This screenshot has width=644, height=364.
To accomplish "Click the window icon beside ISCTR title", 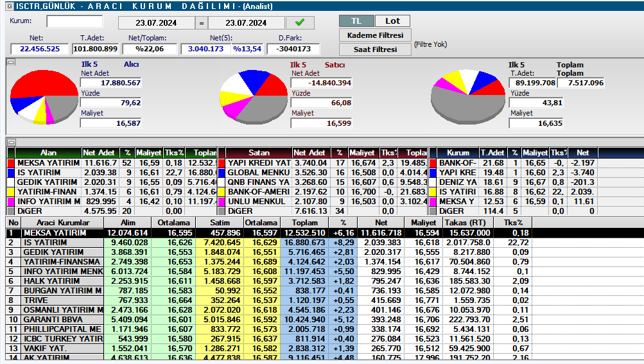I will pyautogui.click(x=10, y=6).
